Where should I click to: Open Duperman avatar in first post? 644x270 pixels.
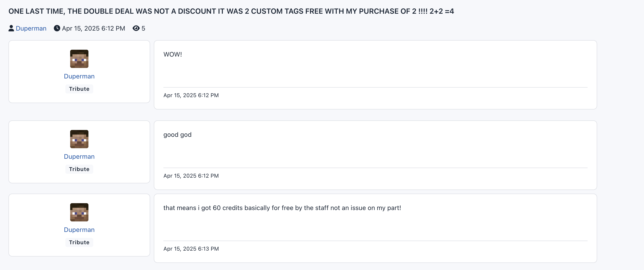point(79,59)
